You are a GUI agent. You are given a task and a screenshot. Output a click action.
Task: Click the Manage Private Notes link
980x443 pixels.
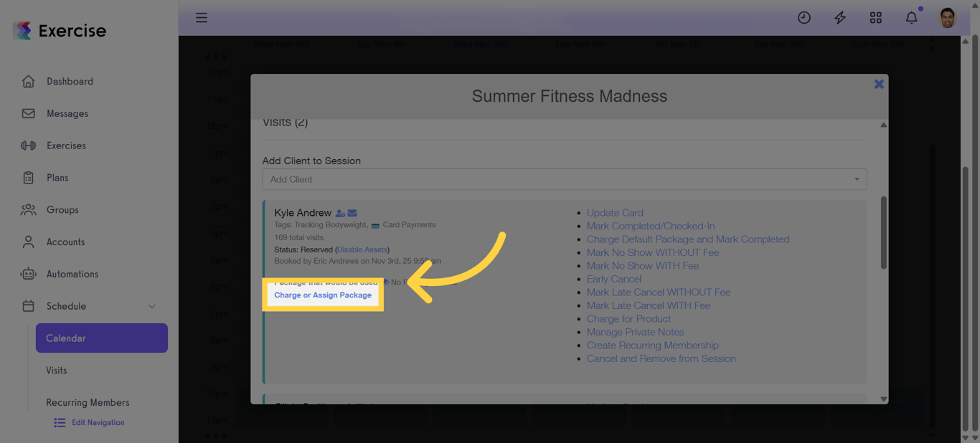click(x=636, y=332)
